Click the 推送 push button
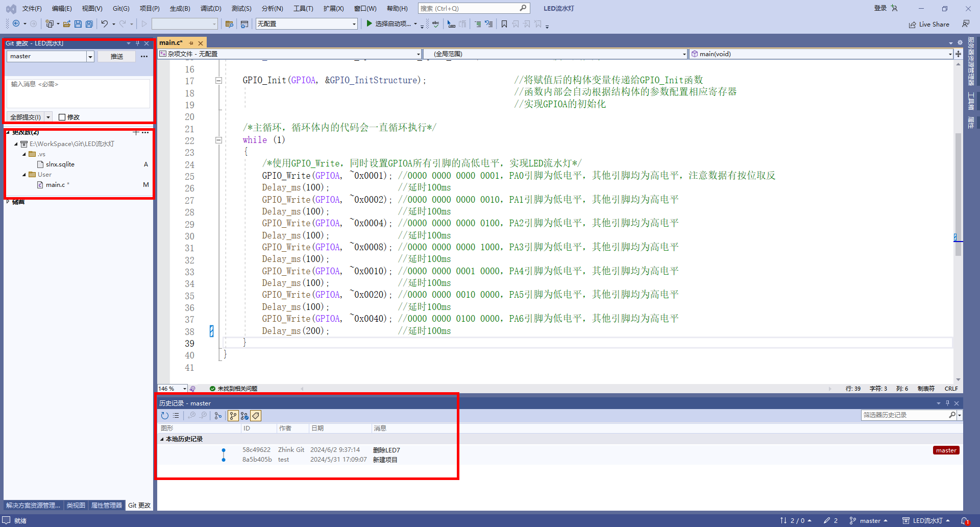This screenshot has width=980, height=527. pyautogui.click(x=117, y=56)
